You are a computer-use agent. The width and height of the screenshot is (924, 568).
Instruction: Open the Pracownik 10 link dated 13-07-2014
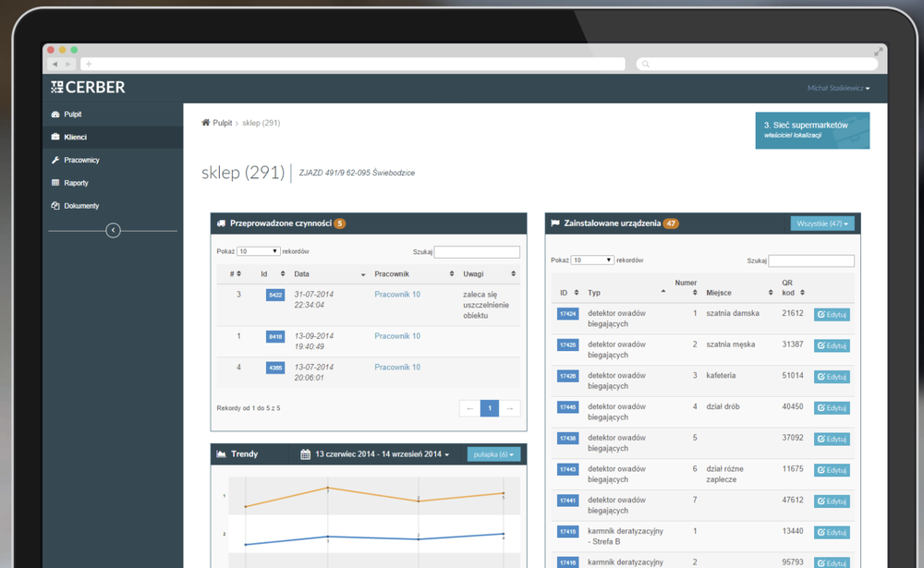(x=397, y=367)
